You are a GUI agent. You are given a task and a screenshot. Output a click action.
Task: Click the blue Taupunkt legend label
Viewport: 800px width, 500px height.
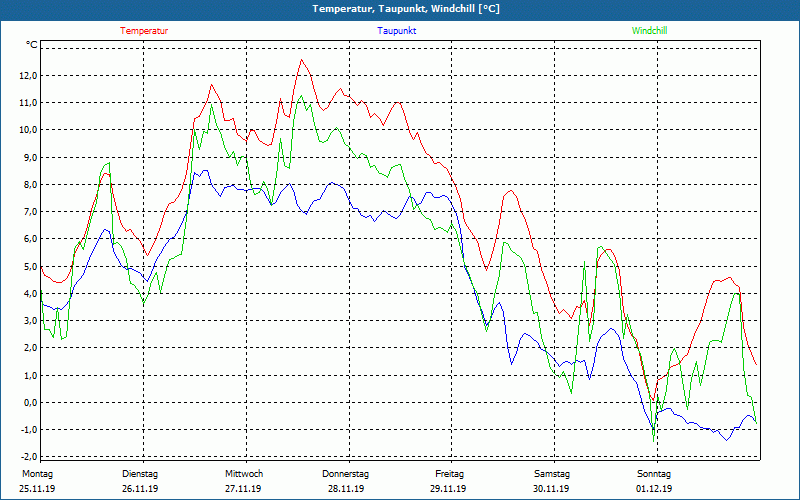tap(396, 31)
